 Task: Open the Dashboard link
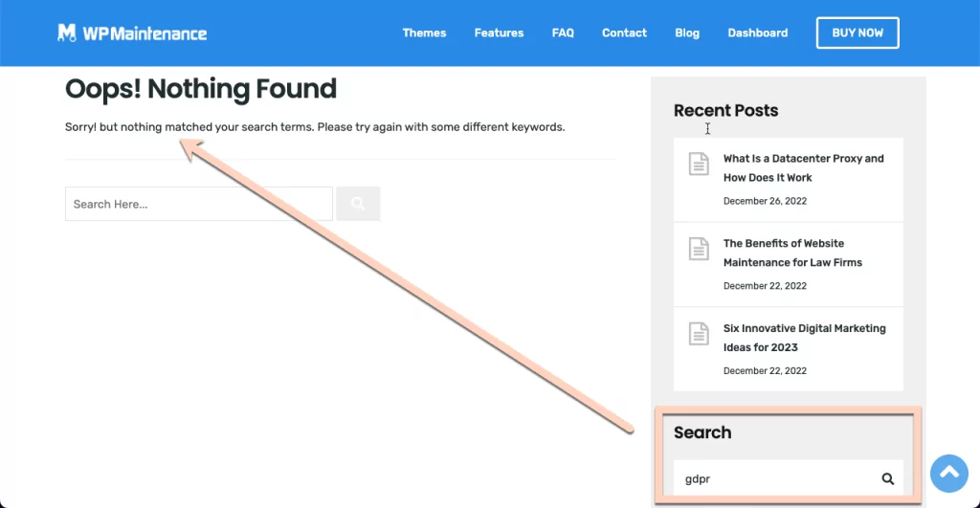click(x=758, y=33)
